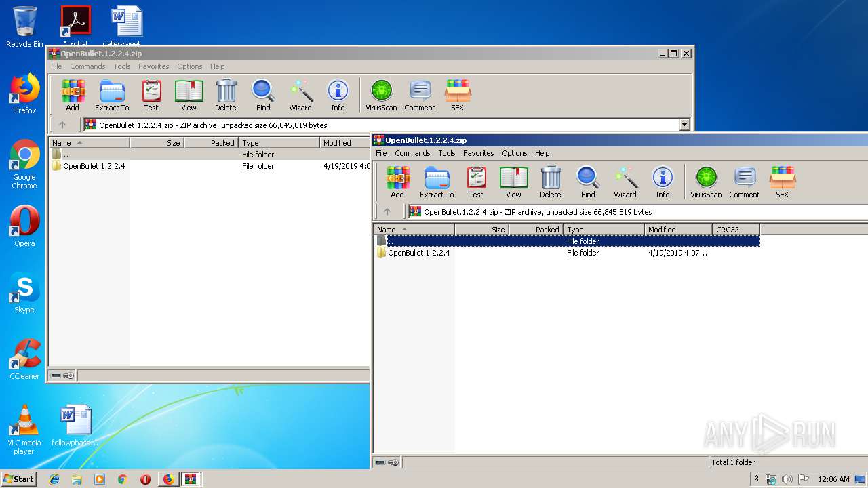Open the Recycle Bin desktop icon

[24, 27]
